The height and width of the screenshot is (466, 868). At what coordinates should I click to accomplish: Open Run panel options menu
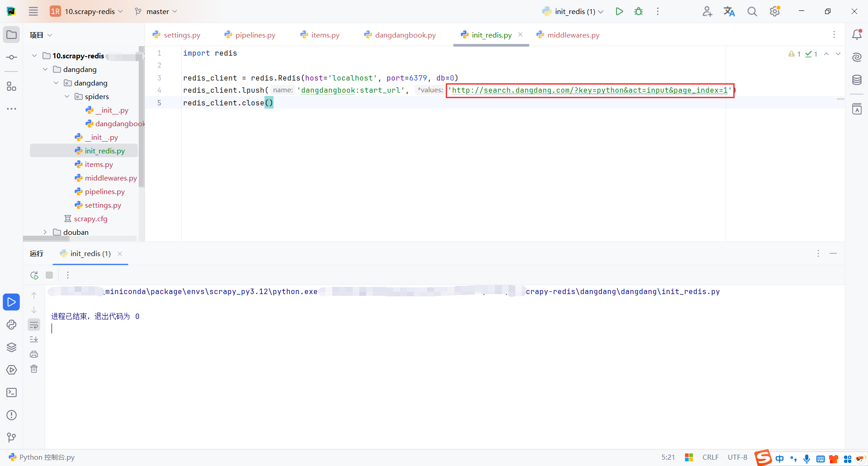[818, 253]
